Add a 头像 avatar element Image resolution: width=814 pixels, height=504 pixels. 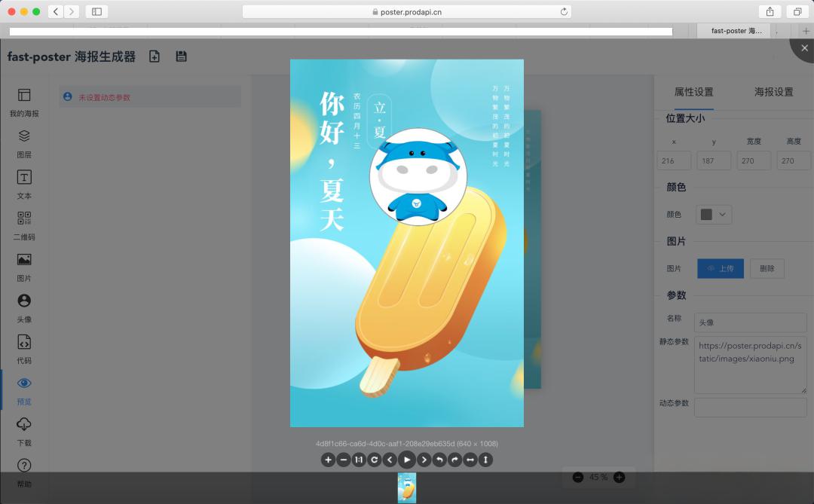[x=24, y=308]
